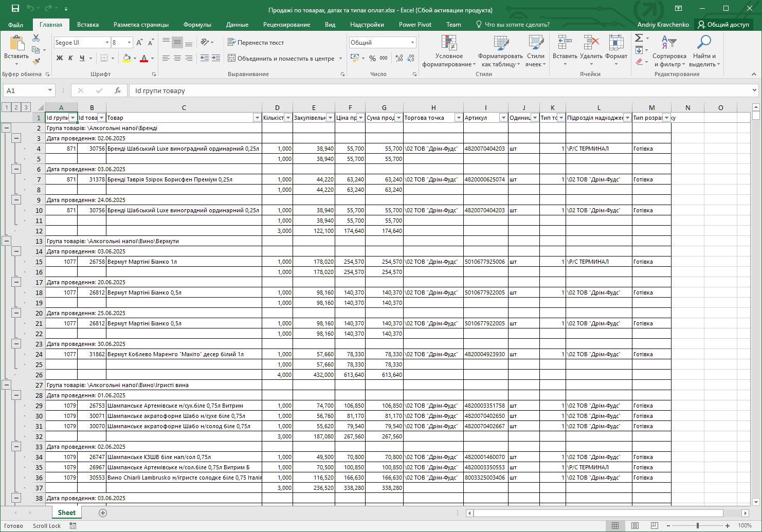The image size is (762, 532).
Task: Select the Sheet tab
Action: coord(67,512)
